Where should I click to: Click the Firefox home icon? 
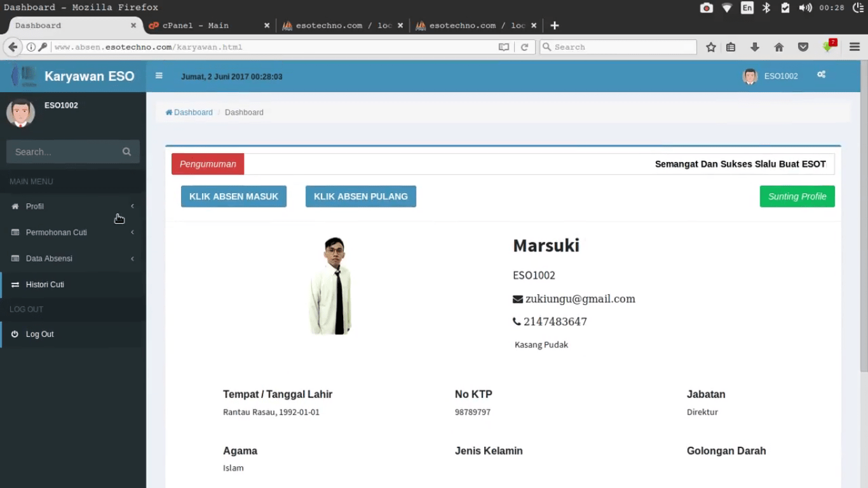pos(778,46)
